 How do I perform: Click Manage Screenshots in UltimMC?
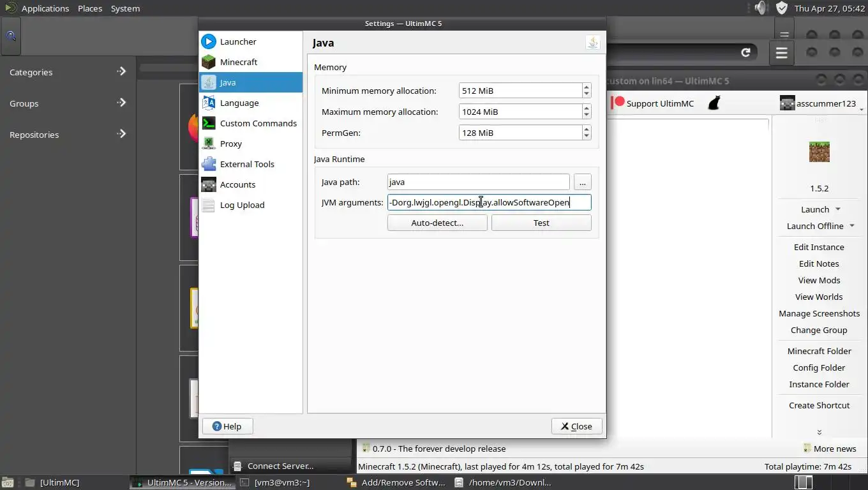pyautogui.click(x=819, y=313)
